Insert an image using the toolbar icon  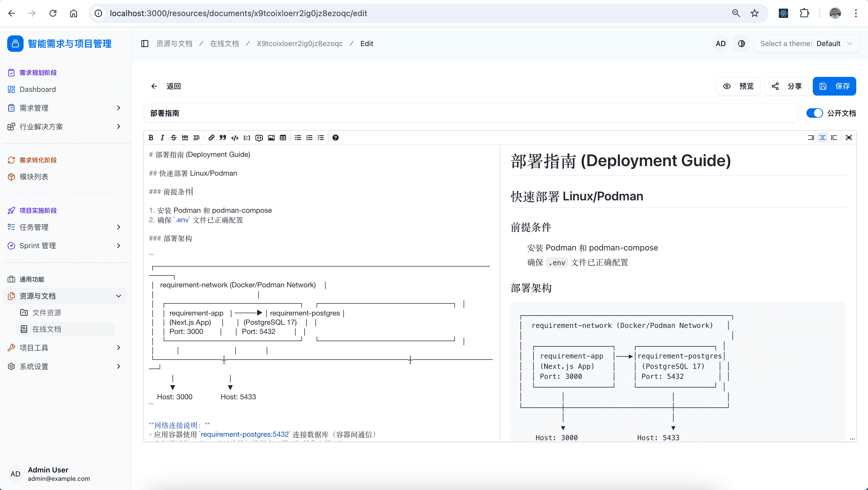pyautogui.click(x=271, y=138)
